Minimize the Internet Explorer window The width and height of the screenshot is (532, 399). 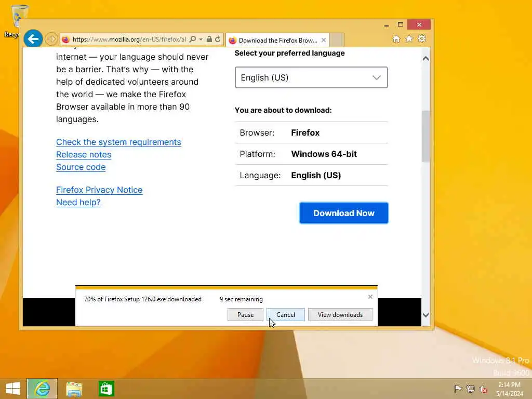click(x=387, y=25)
